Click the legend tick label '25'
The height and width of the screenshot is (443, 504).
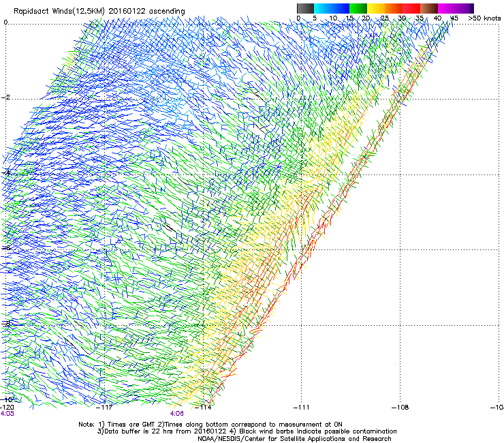[x=384, y=18]
